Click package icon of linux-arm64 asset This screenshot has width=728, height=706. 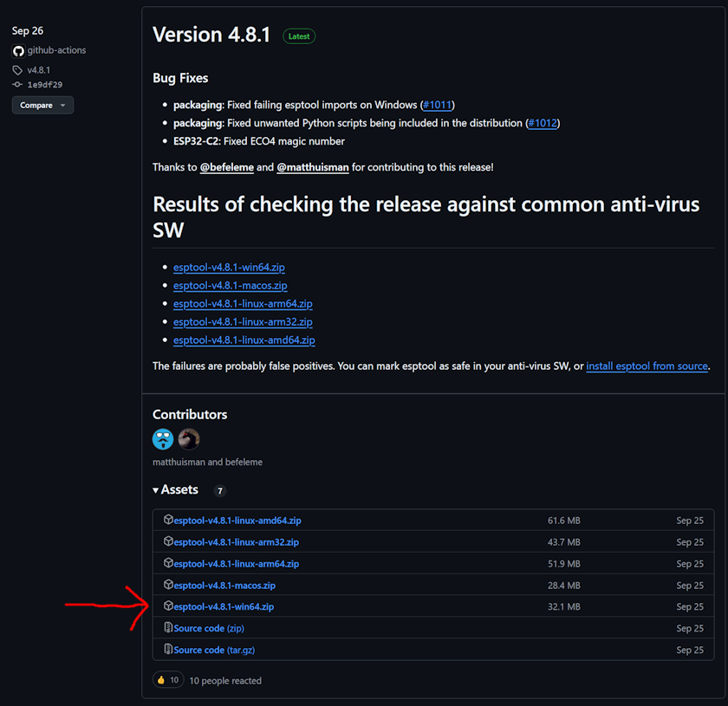[168, 562]
